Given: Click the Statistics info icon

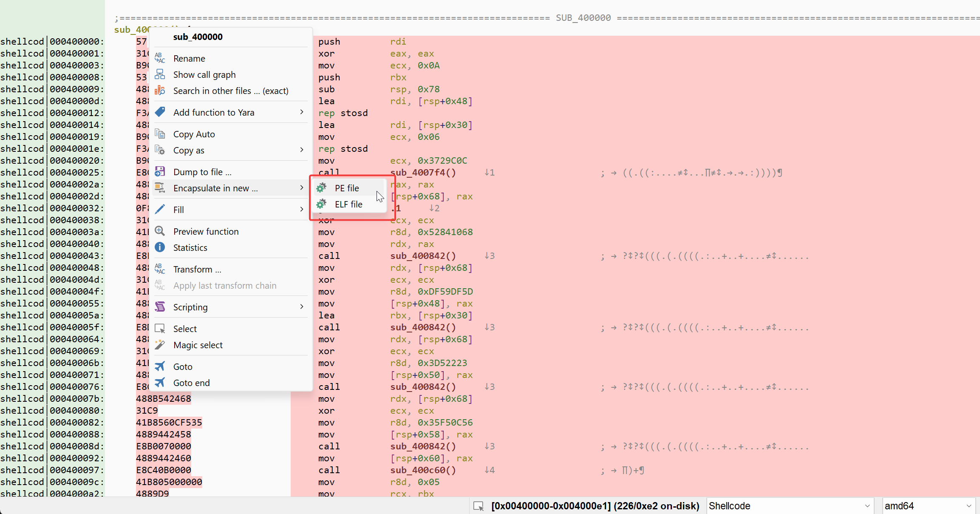Looking at the screenshot, I should (160, 247).
